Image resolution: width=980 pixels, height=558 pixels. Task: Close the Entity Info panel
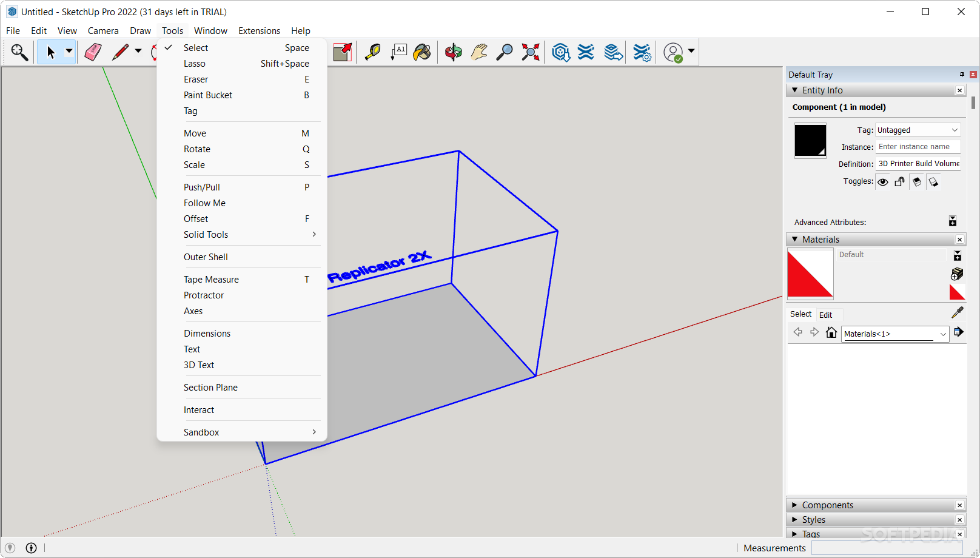[x=959, y=90]
